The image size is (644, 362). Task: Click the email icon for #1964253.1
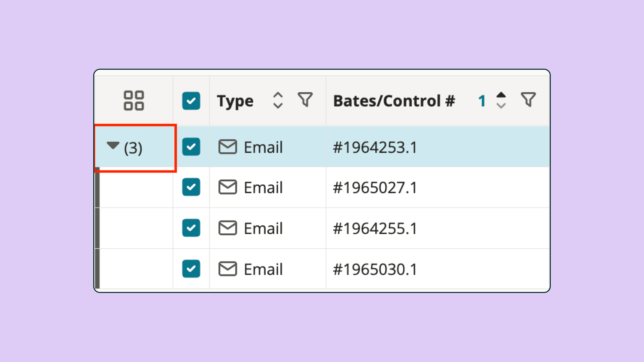pos(227,147)
